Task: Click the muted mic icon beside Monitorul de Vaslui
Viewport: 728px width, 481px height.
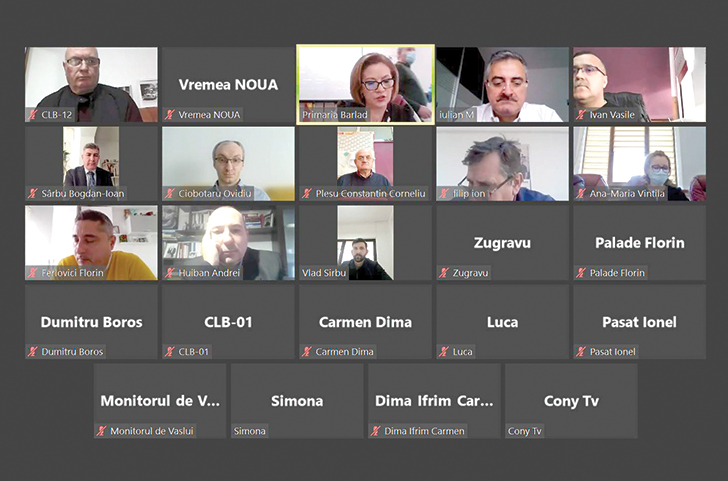Action: [x=101, y=431]
